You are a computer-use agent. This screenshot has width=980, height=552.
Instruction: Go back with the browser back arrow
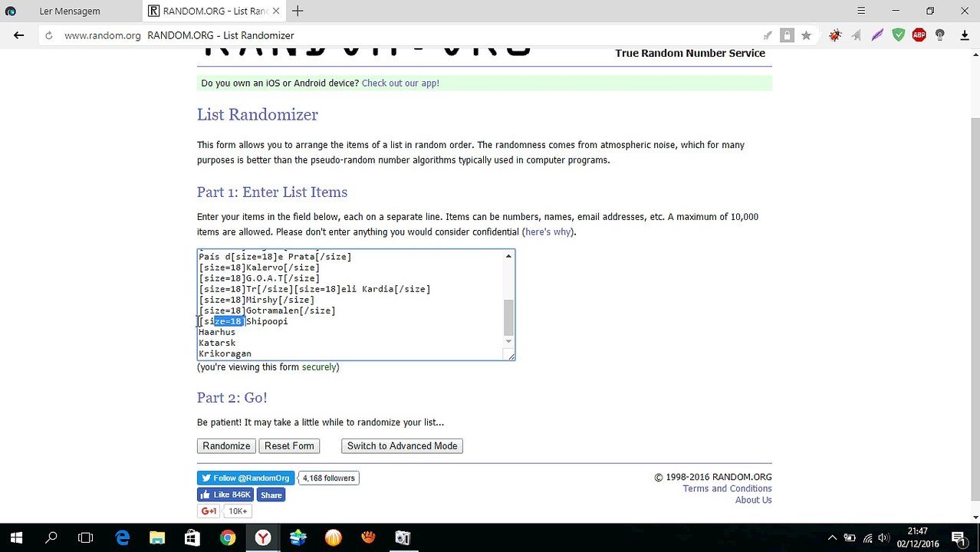click(19, 35)
